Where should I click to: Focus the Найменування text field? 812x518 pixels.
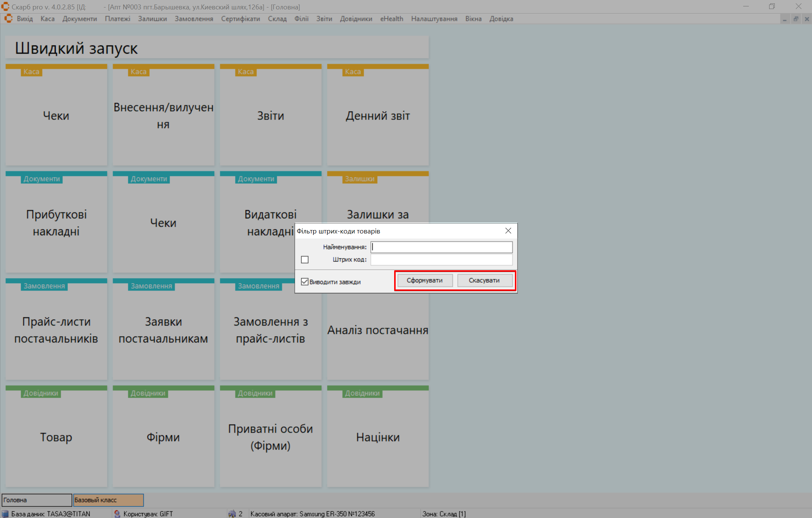(x=441, y=247)
